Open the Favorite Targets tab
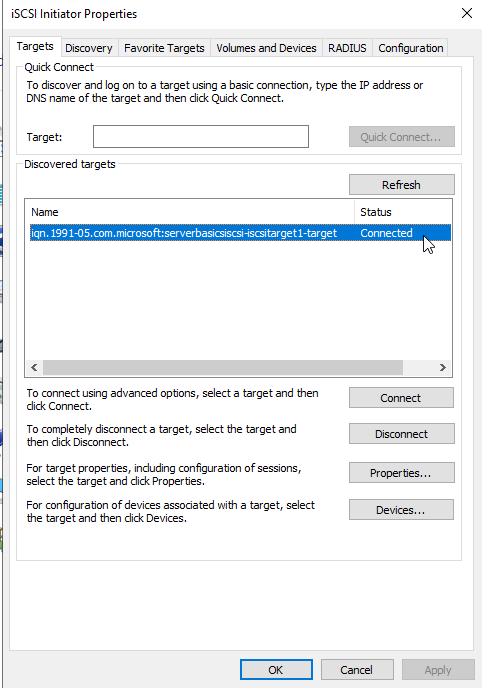Image resolution: width=482 pixels, height=688 pixels. (x=164, y=48)
